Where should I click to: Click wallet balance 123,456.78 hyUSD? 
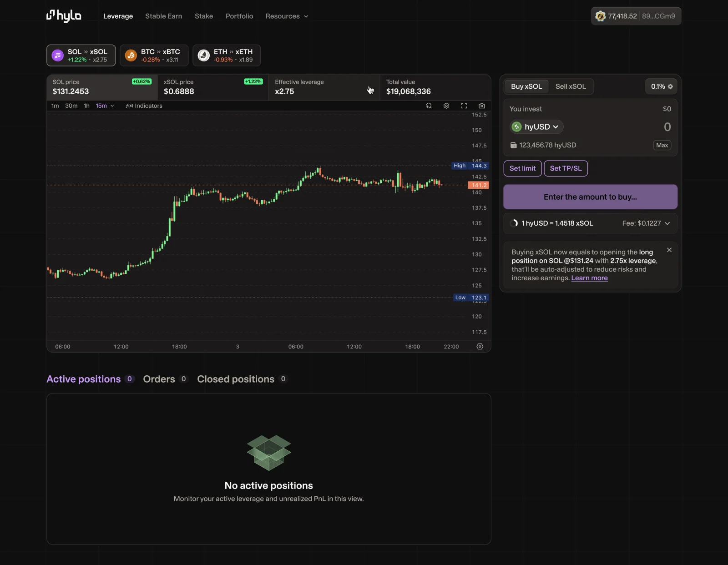click(x=543, y=145)
